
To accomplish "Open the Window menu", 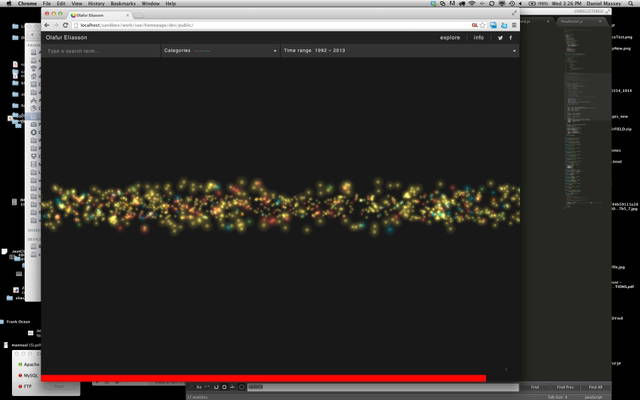I will coord(151,3).
